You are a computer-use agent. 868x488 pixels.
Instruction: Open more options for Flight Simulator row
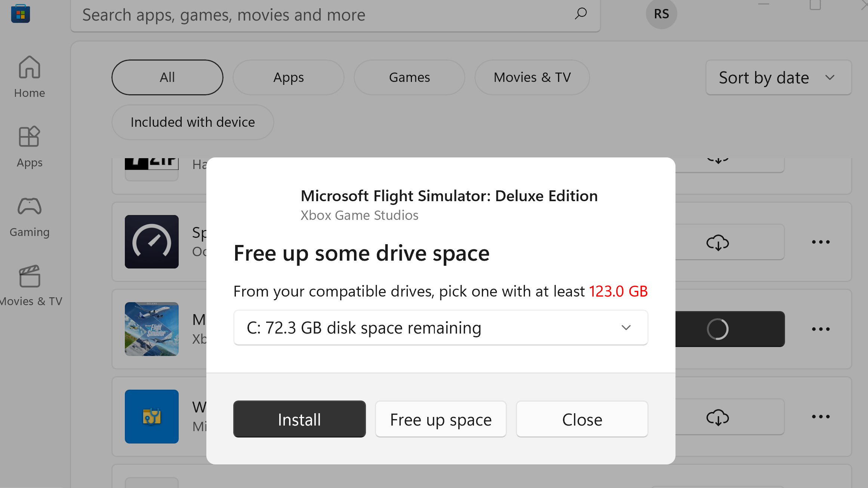click(821, 329)
